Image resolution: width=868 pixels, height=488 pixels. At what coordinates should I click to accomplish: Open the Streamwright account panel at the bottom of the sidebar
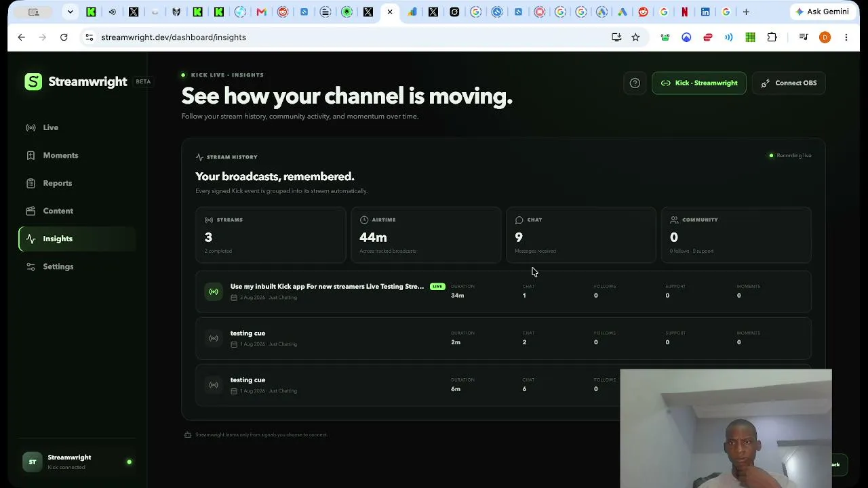click(77, 462)
